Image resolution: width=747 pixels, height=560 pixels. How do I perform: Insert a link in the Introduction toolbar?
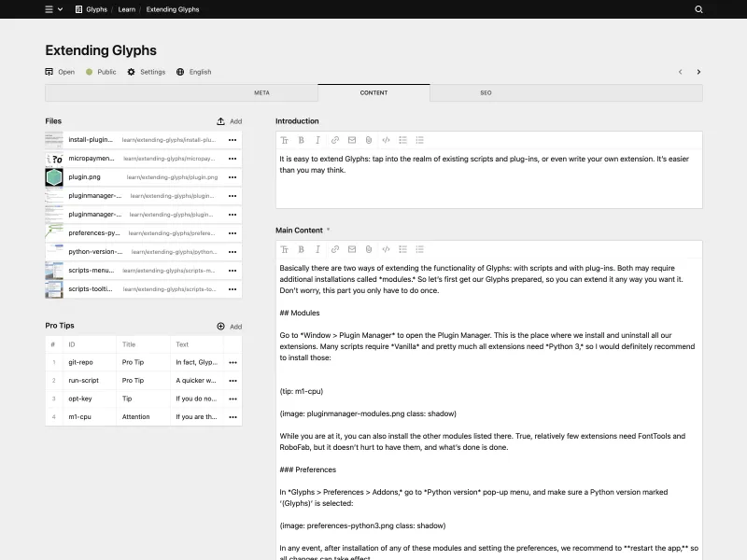coord(334,139)
